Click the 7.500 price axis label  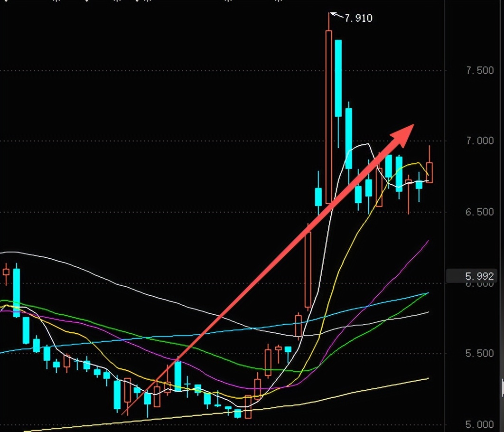[x=480, y=70]
